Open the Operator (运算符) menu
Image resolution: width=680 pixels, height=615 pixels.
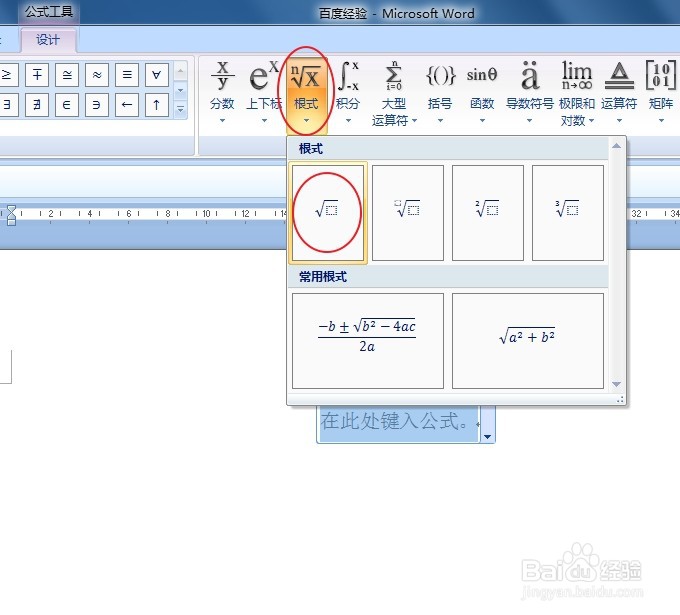click(x=619, y=92)
